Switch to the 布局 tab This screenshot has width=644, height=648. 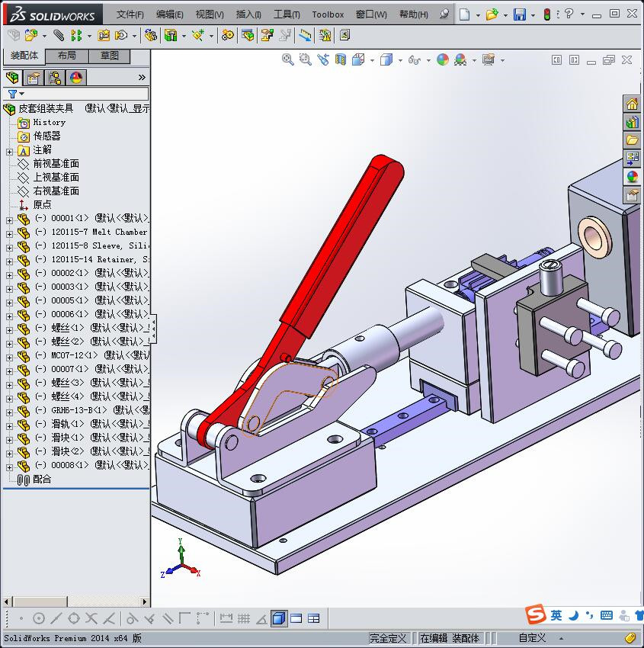(x=66, y=56)
